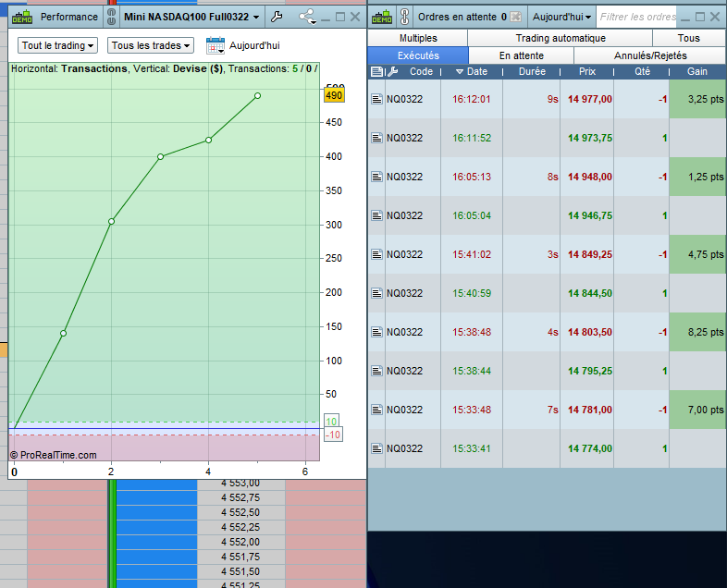
Task: Select the En attente tab
Action: [521, 55]
